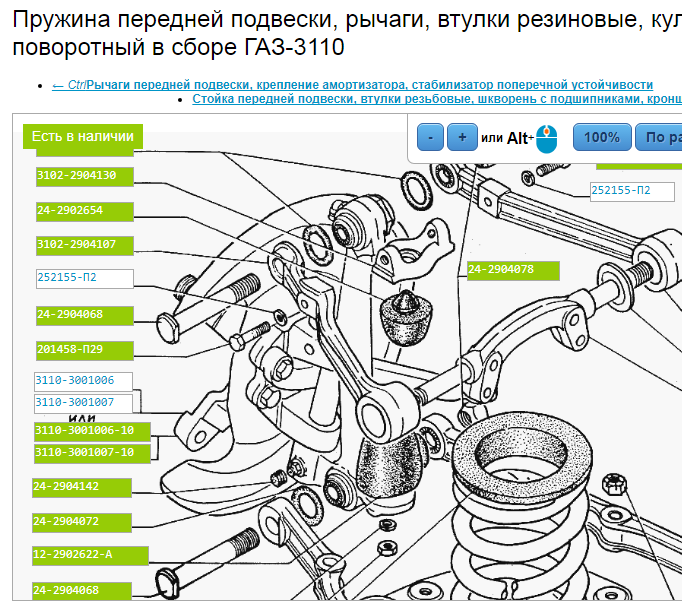Select part number 201458-П29
This screenshot has width=682, height=615.
(x=85, y=350)
